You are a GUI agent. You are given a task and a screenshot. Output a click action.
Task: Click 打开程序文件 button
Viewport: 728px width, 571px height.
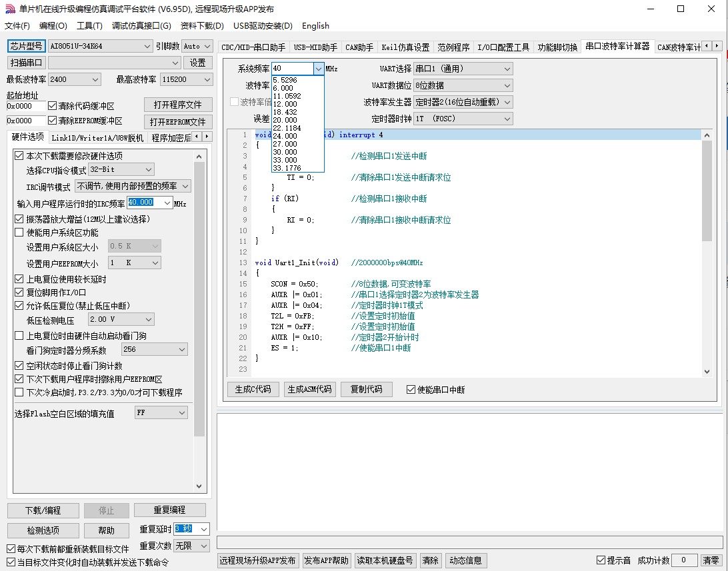coord(177,105)
